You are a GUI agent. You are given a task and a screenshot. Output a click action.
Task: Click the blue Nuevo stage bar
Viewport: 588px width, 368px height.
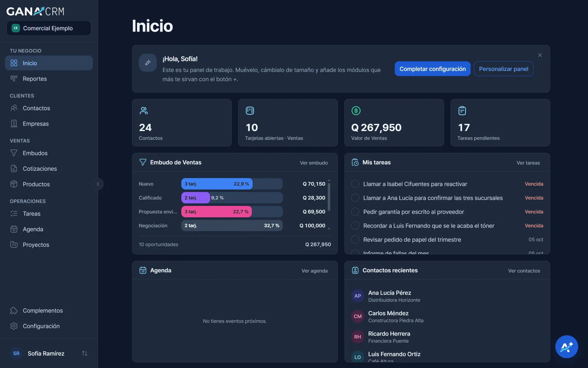[x=217, y=184]
